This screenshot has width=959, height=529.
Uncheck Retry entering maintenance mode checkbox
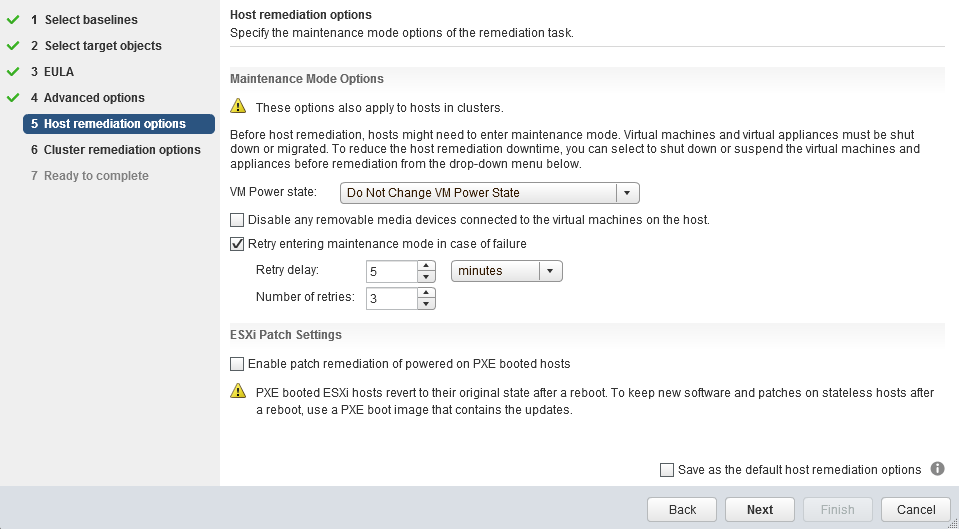point(237,244)
